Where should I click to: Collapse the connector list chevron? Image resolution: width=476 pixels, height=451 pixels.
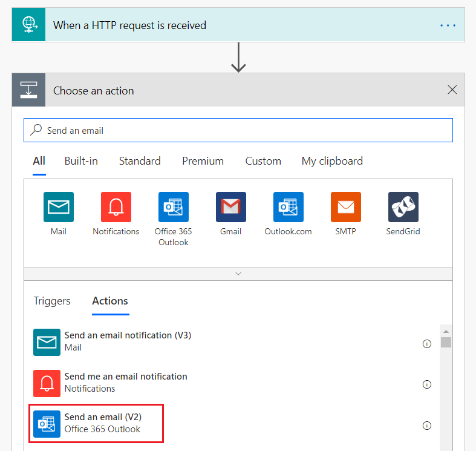click(238, 274)
